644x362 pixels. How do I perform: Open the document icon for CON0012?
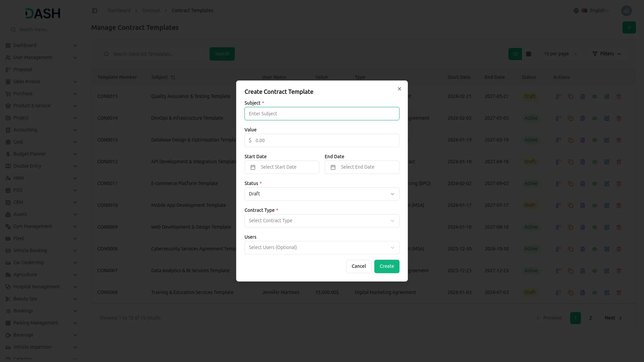(583, 162)
